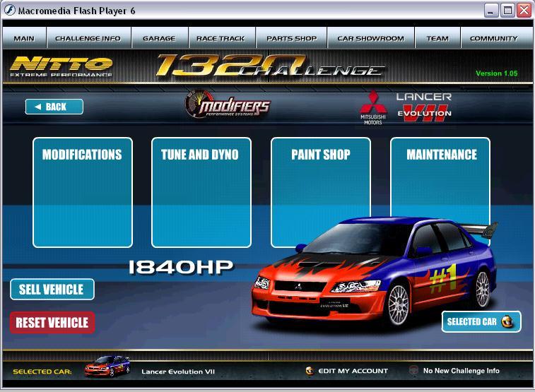The height and width of the screenshot is (392, 535).
Task: Maximize the Flash Player window
Action: pyautogui.click(x=507, y=11)
